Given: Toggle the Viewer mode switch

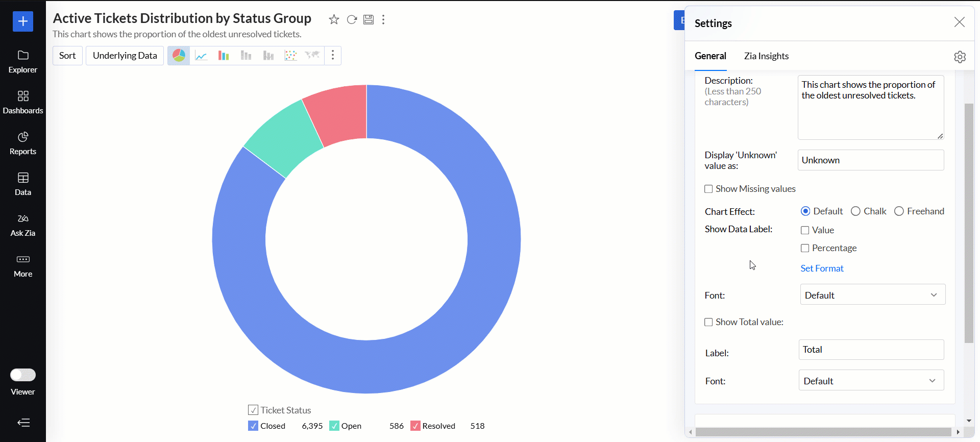Looking at the screenshot, I should [23, 375].
